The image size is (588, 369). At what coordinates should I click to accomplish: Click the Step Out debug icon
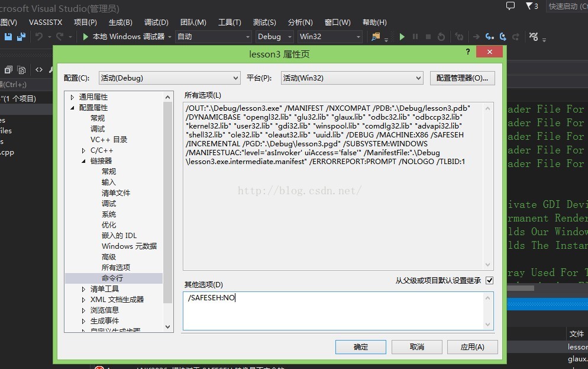516,36
